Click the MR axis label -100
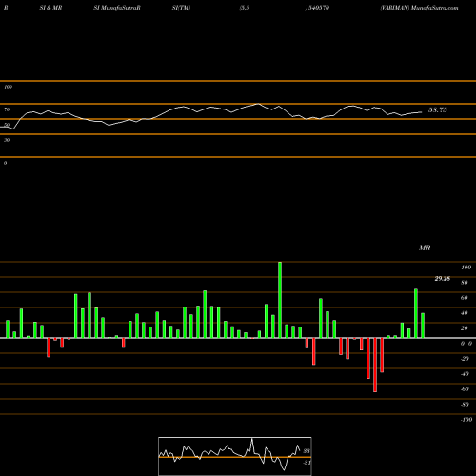The image size is (476, 476). [466, 420]
